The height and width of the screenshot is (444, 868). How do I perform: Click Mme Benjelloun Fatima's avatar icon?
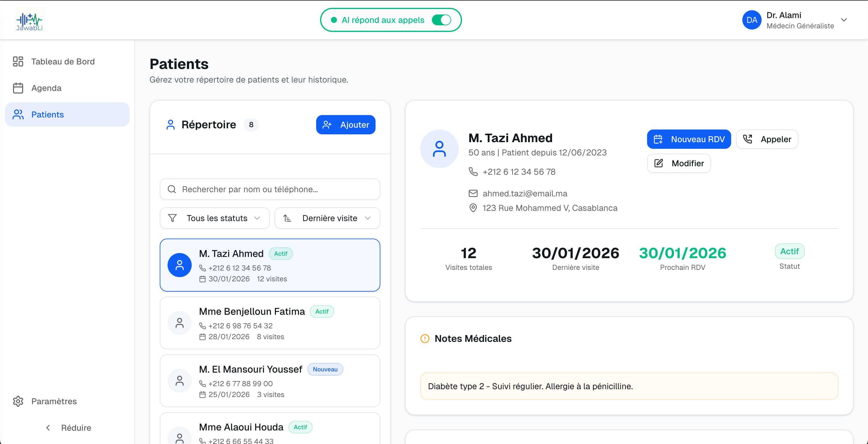[x=180, y=323]
